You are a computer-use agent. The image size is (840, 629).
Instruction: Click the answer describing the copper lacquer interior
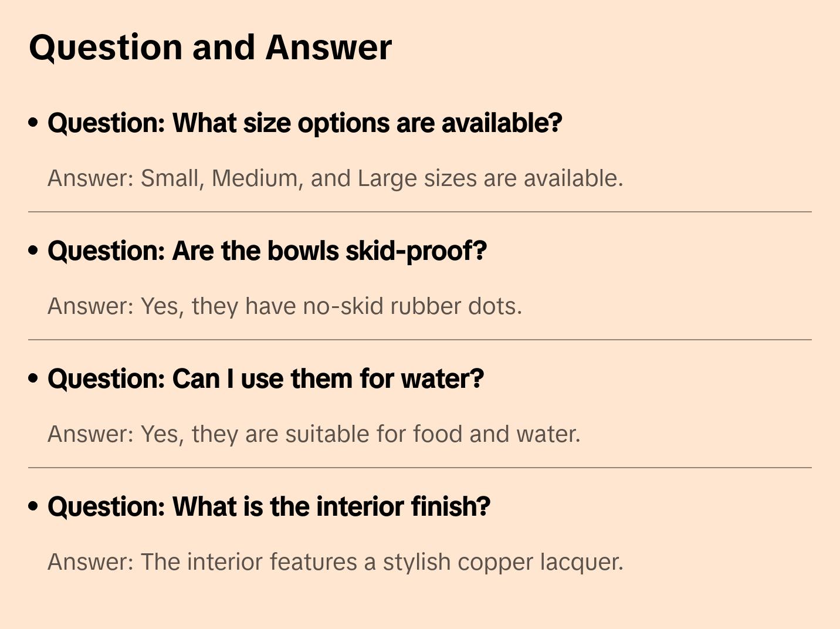[335, 562]
